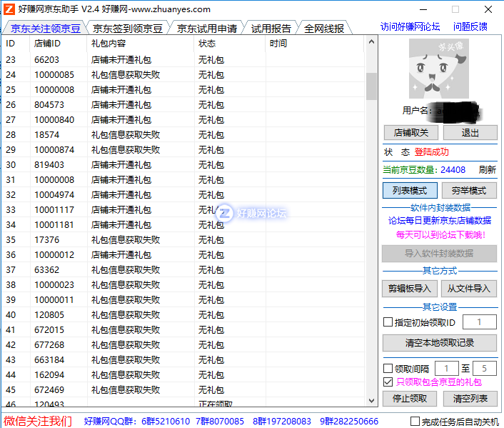
Task: Click the ID column header
Action: tap(16, 44)
